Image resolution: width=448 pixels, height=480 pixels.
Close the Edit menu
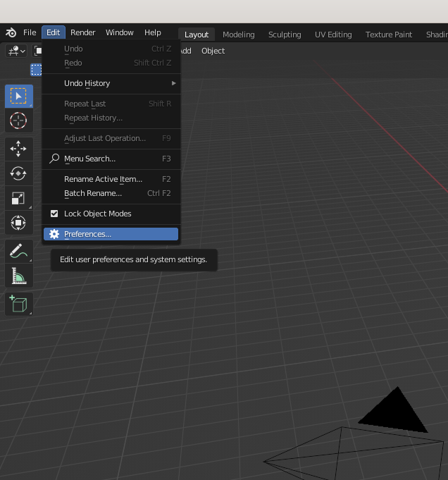click(x=54, y=32)
